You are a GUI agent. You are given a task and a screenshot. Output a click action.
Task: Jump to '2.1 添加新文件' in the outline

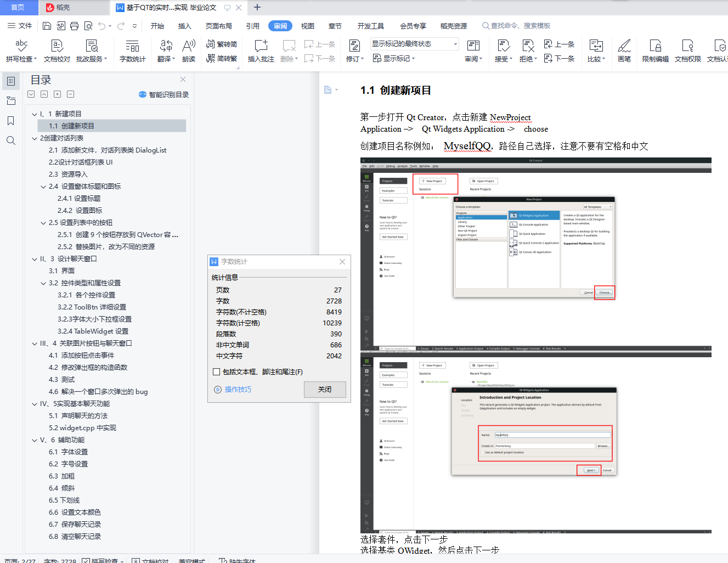click(108, 150)
